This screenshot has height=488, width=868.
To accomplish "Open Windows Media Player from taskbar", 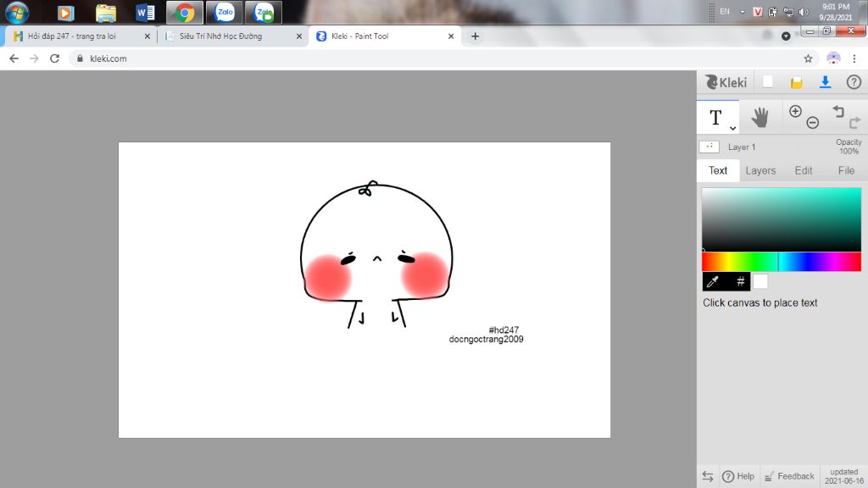I will pyautogui.click(x=66, y=12).
